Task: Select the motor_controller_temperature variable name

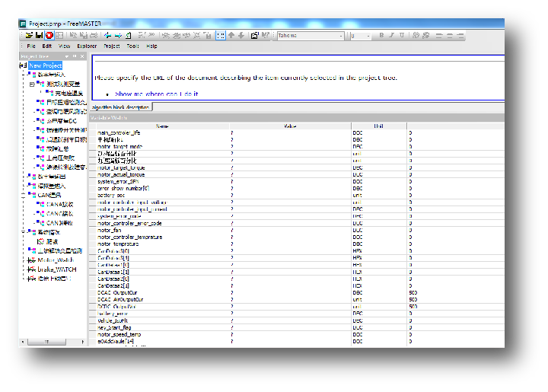Action: [130, 237]
